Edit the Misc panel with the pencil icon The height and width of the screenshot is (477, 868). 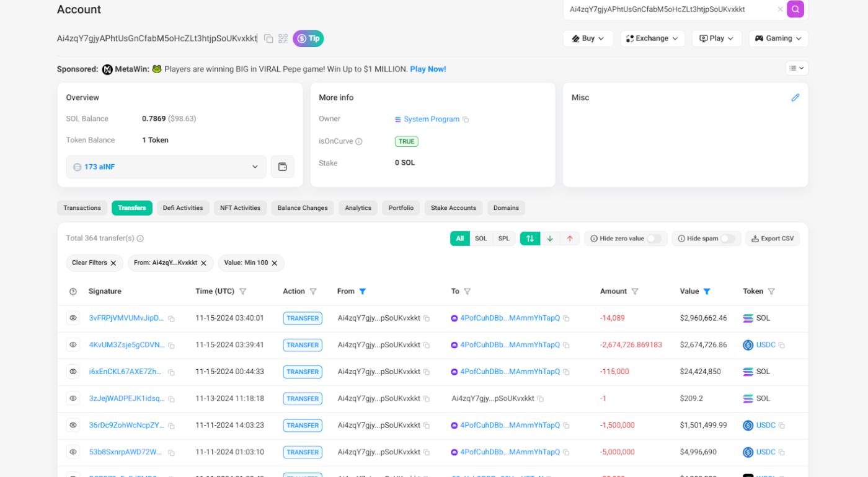(x=797, y=97)
